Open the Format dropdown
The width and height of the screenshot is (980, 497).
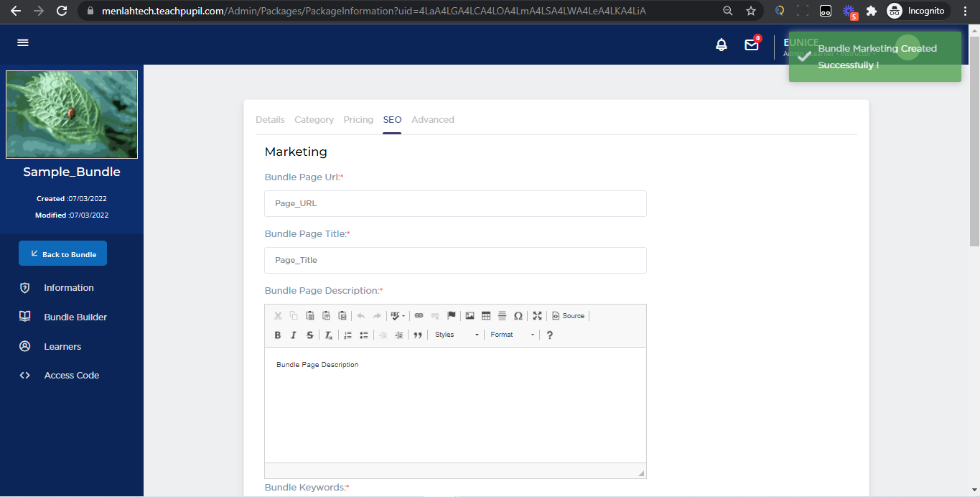point(512,335)
